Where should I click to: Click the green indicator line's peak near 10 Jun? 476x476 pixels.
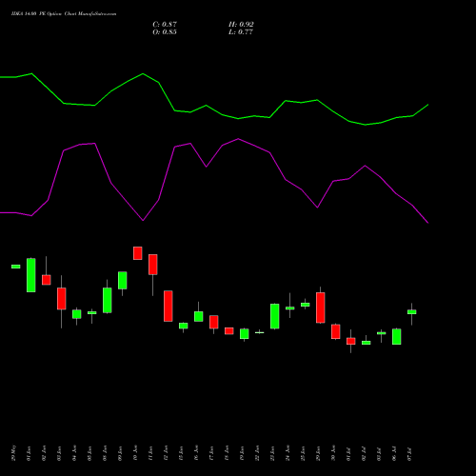tap(143, 73)
